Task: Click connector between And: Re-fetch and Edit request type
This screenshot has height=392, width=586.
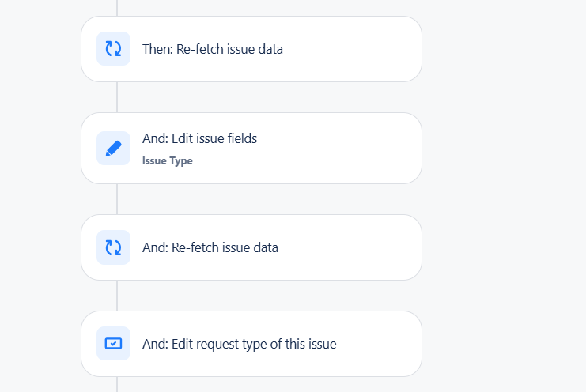Action: pos(117,296)
